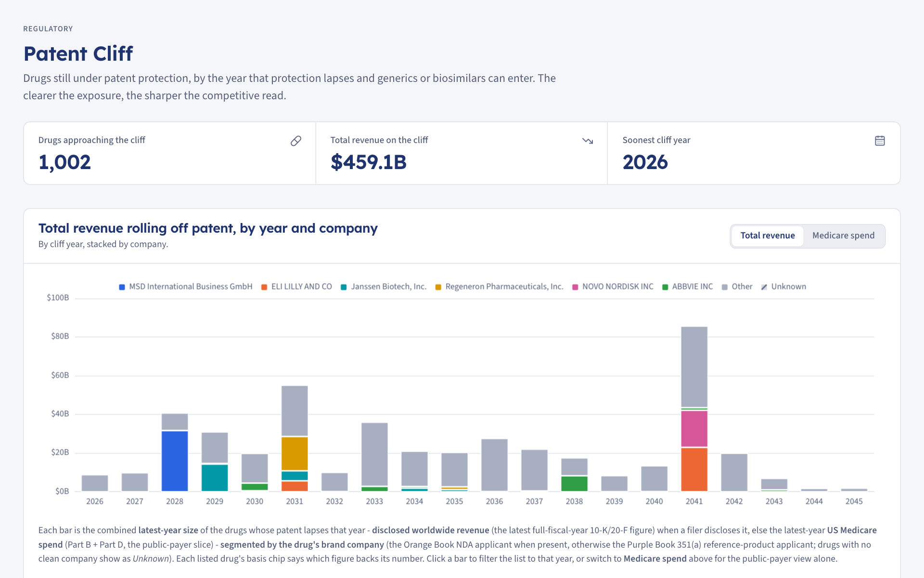Click the $459.1B total revenue value
This screenshot has height=578, width=924.
[x=369, y=162]
